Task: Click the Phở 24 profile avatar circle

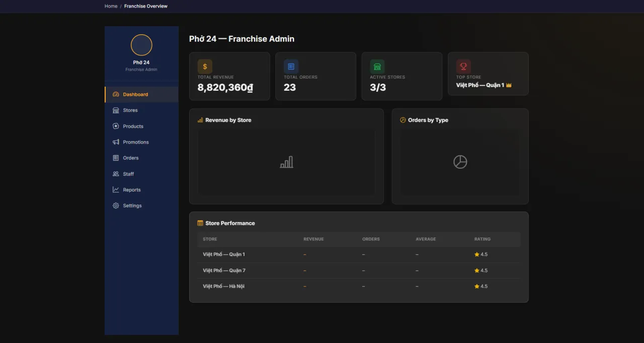Action: click(141, 45)
